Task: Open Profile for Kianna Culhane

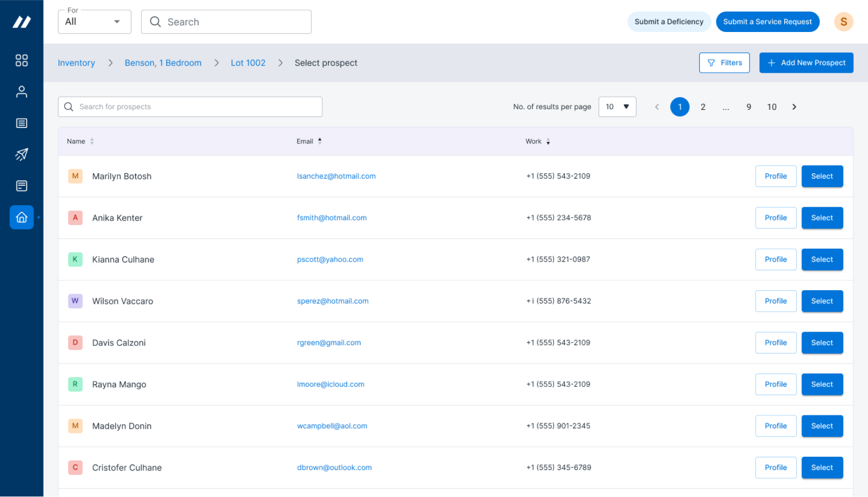Action: 775,259
